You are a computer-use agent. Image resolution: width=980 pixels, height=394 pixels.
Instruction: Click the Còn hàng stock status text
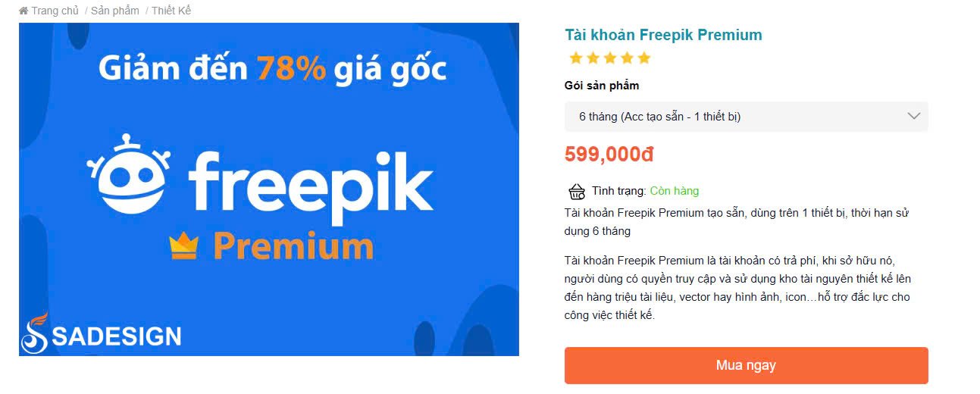[674, 191]
